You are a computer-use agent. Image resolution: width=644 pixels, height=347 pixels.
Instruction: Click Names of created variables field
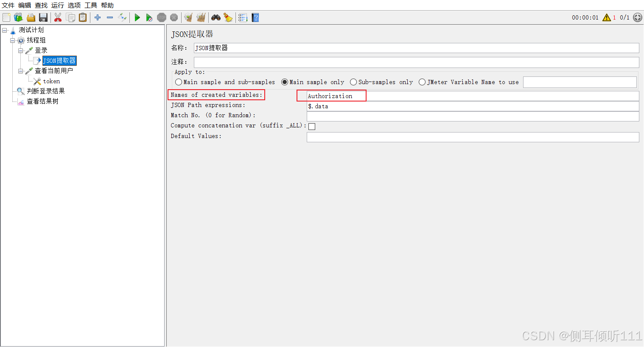(473, 96)
